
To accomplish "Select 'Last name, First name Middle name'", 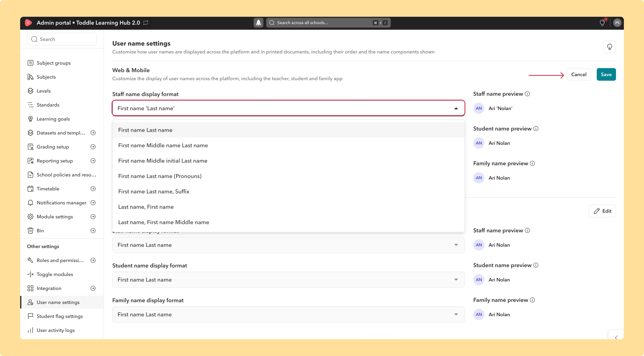I will pyautogui.click(x=288, y=222).
